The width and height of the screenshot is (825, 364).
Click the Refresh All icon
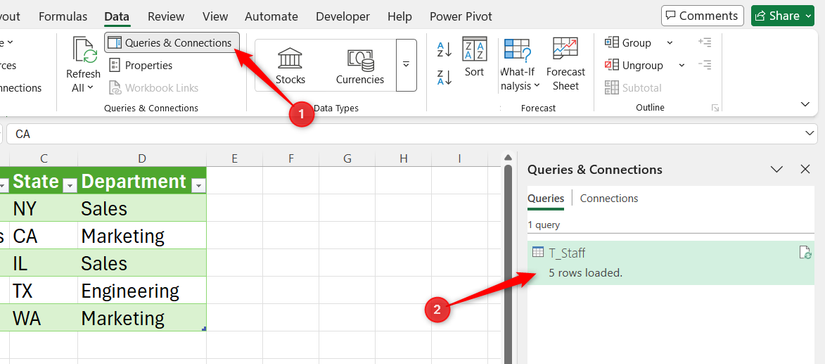(x=84, y=50)
